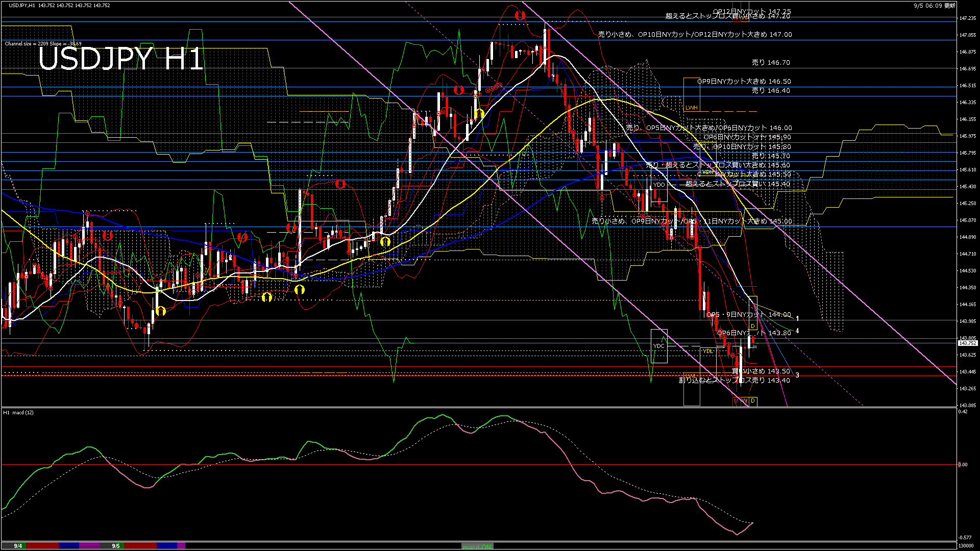Click the YDL marker label
The height and width of the screenshot is (551, 980).
tap(707, 351)
